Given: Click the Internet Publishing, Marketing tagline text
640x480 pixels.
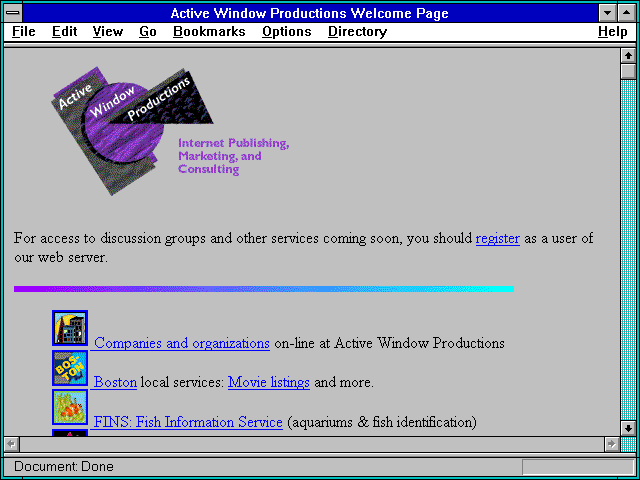Looking at the screenshot, I should (x=233, y=156).
